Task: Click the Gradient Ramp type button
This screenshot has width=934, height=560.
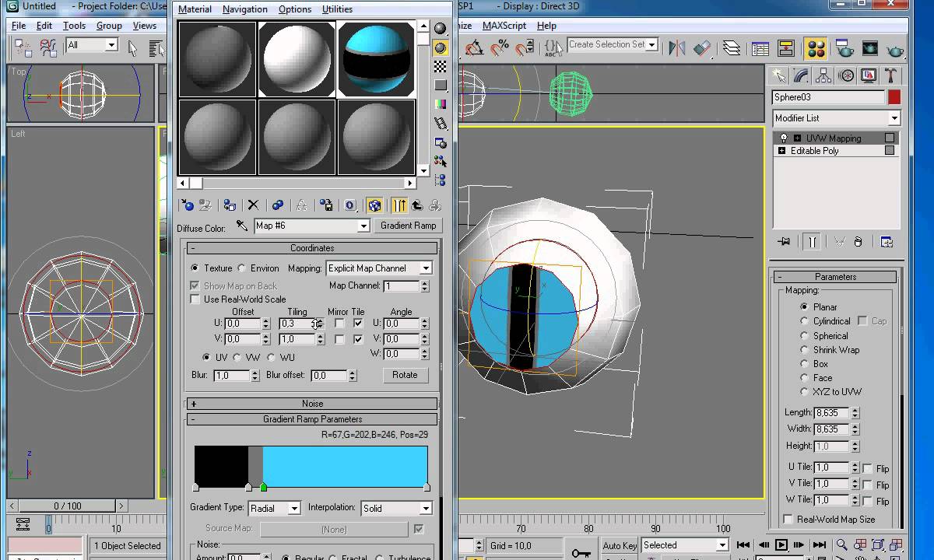Action: click(408, 226)
